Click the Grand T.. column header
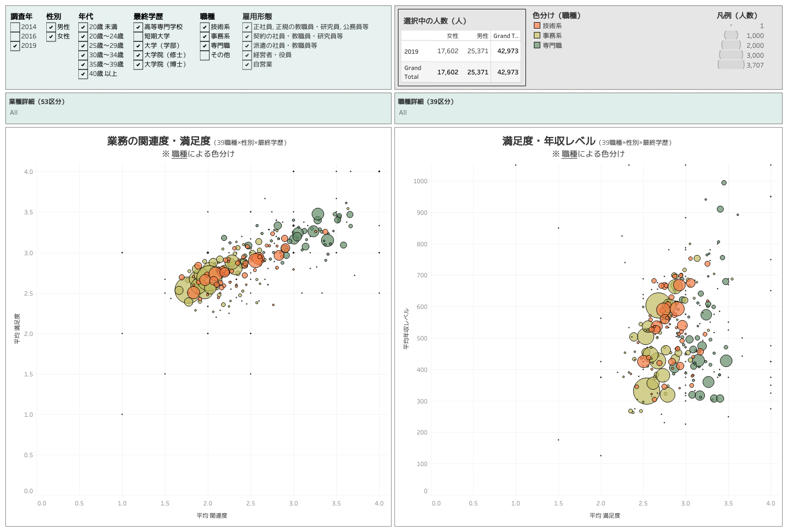Viewport: 788px width, 532px height. [506, 36]
